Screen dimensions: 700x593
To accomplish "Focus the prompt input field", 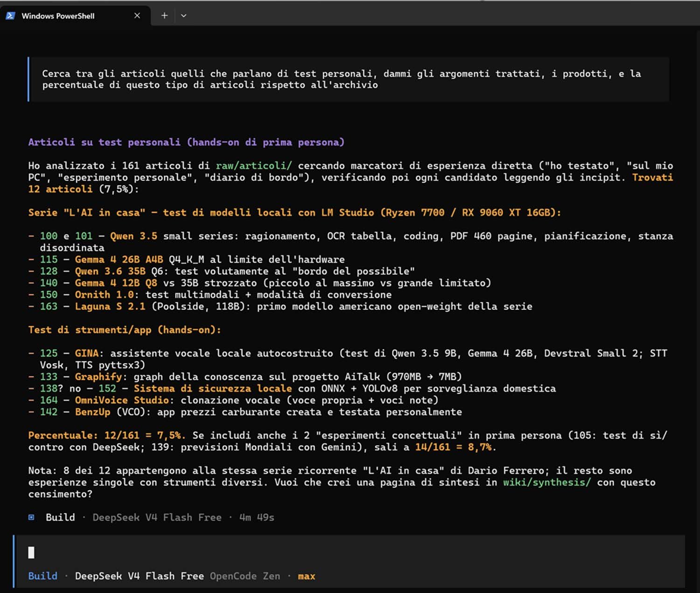I will point(350,552).
